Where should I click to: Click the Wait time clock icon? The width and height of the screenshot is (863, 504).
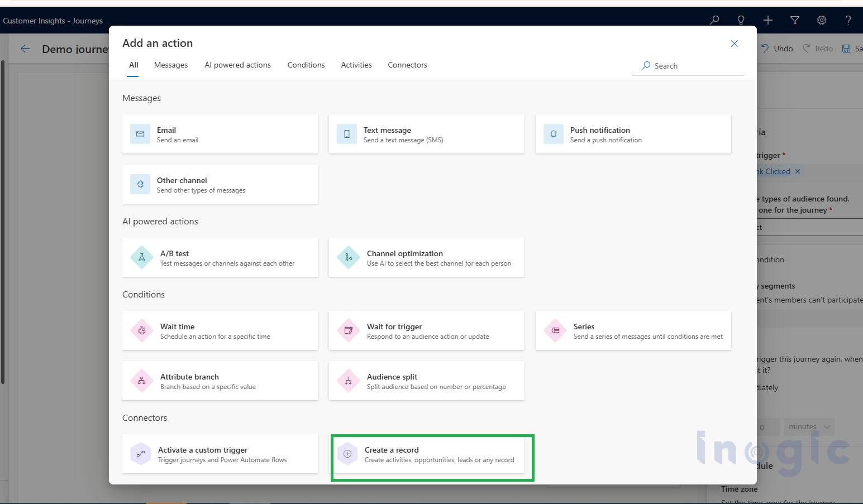(x=142, y=330)
